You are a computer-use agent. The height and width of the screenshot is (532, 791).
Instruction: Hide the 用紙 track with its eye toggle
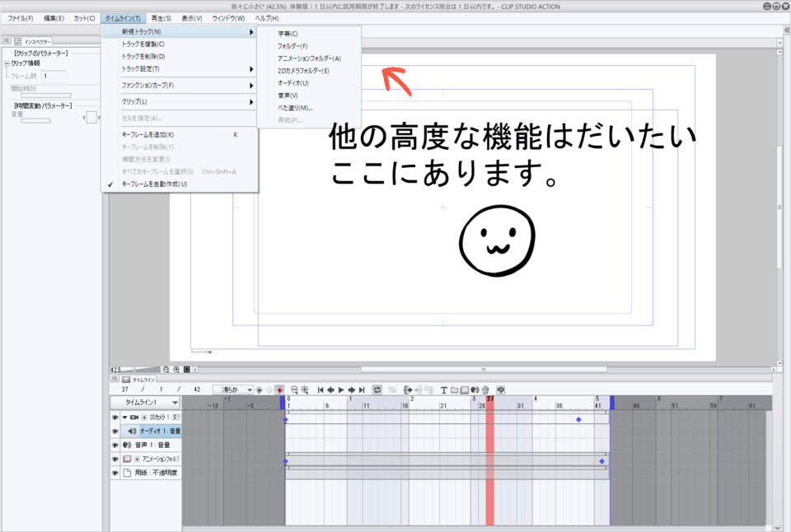115,472
